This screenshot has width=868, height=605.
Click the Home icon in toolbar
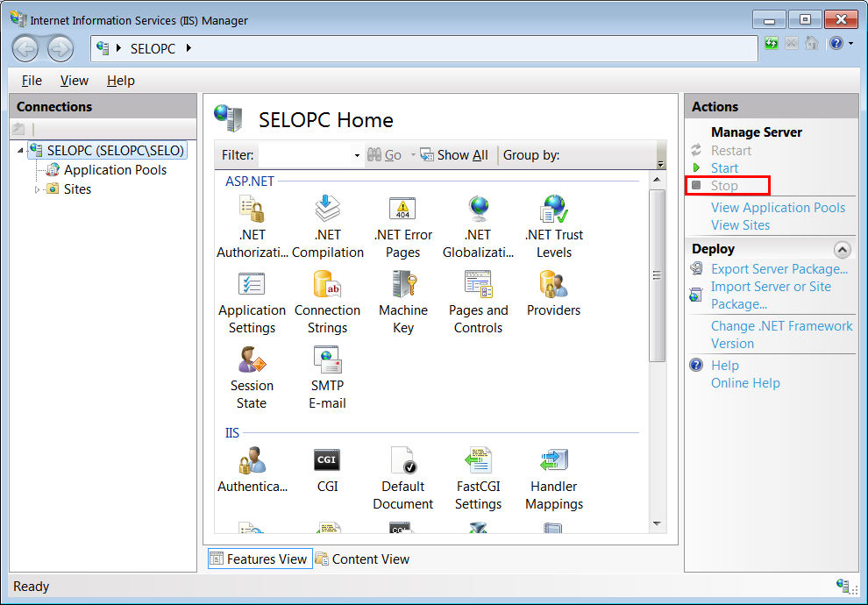[x=812, y=43]
